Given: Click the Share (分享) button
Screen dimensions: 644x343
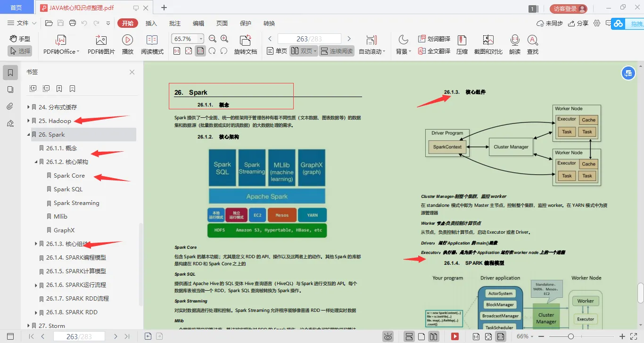Looking at the screenshot, I should click(578, 23).
